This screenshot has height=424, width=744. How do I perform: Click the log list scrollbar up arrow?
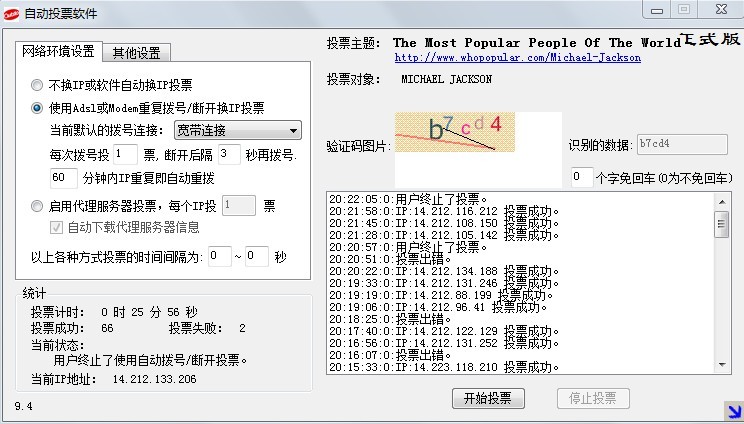click(x=721, y=199)
